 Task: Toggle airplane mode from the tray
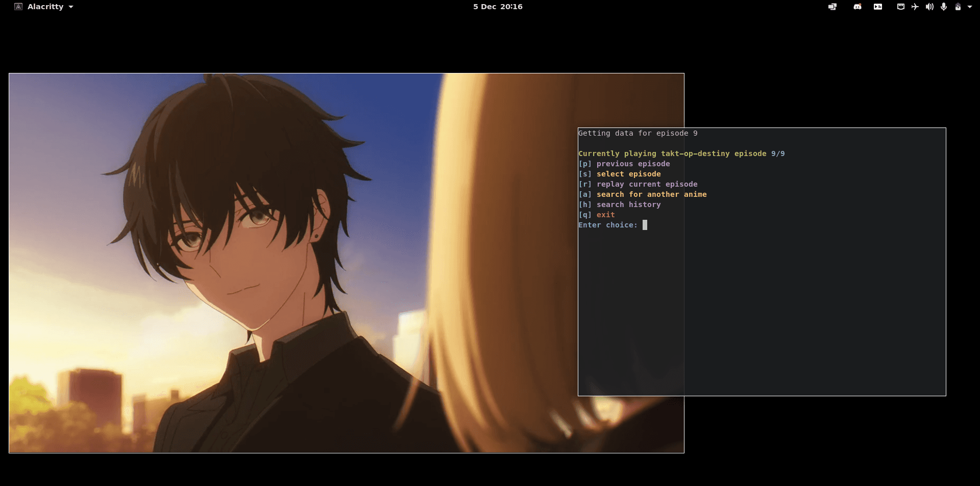click(x=915, y=7)
